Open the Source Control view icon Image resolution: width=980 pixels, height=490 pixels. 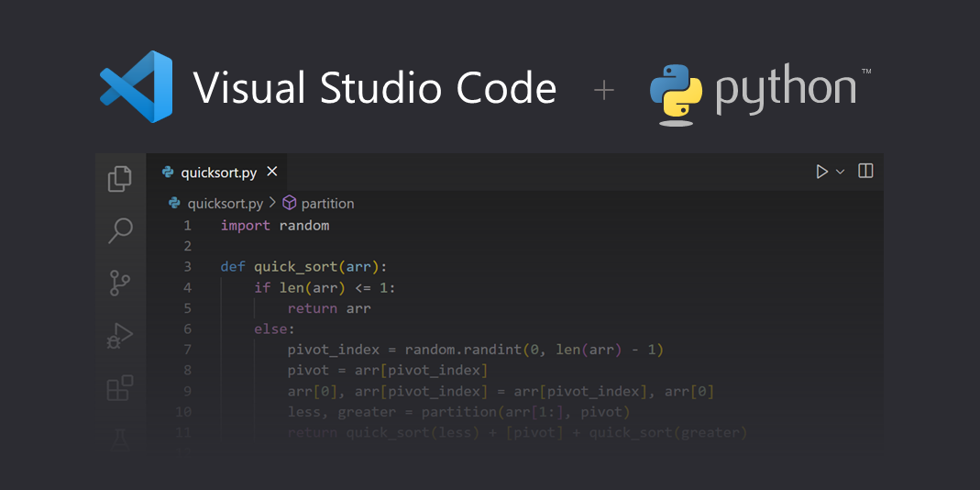pos(120,283)
